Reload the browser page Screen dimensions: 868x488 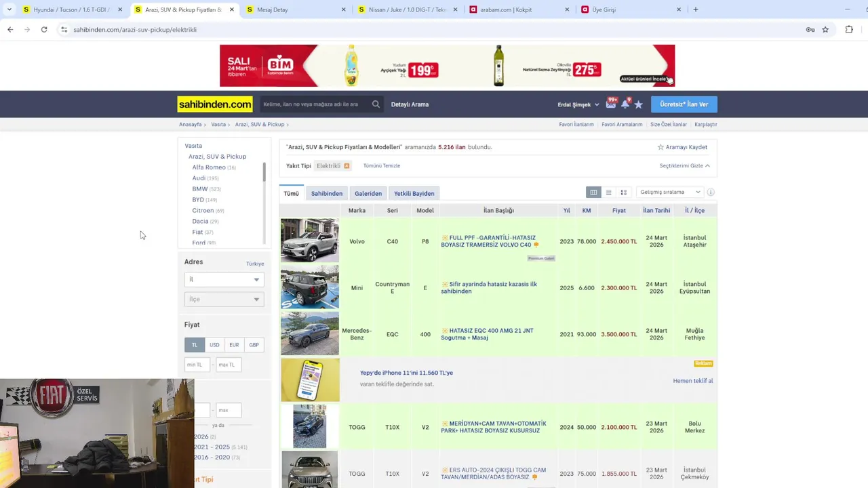[x=44, y=30]
